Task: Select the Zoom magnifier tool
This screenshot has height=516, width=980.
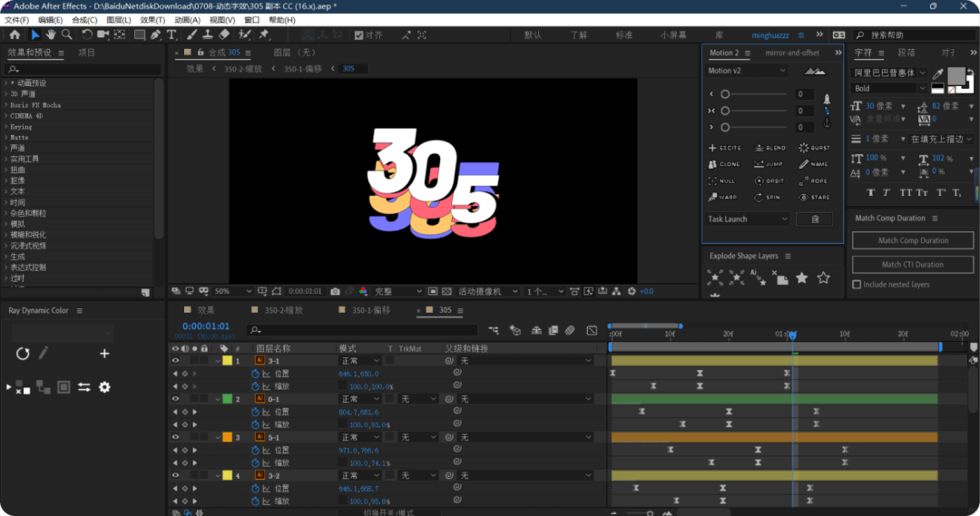Action: click(x=67, y=35)
